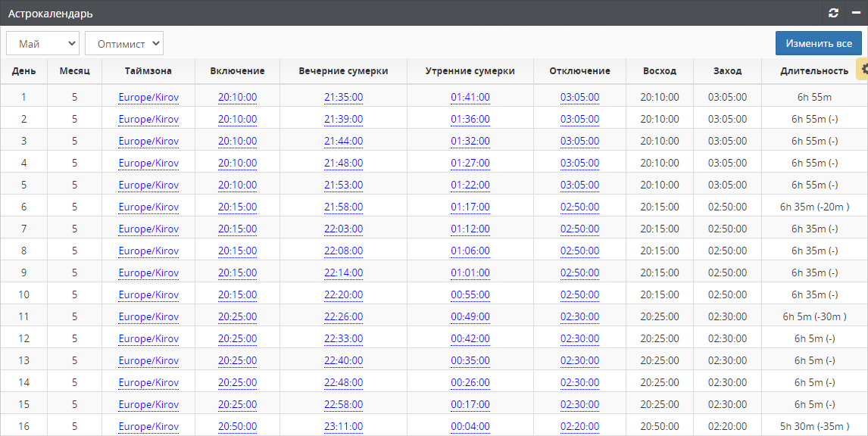Open the 21:35:00 evening twilight value
868x436 pixels.
point(343,97)
